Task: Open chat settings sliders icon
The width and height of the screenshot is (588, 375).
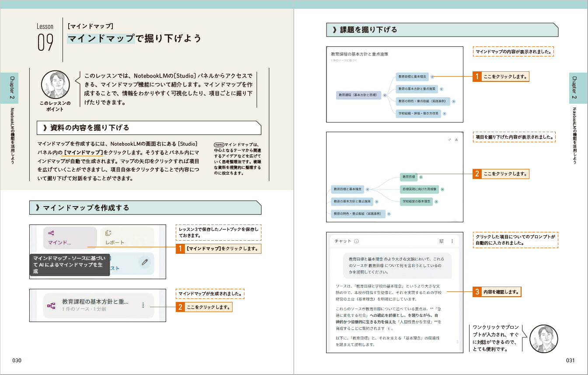Action: tap(441, 241)
